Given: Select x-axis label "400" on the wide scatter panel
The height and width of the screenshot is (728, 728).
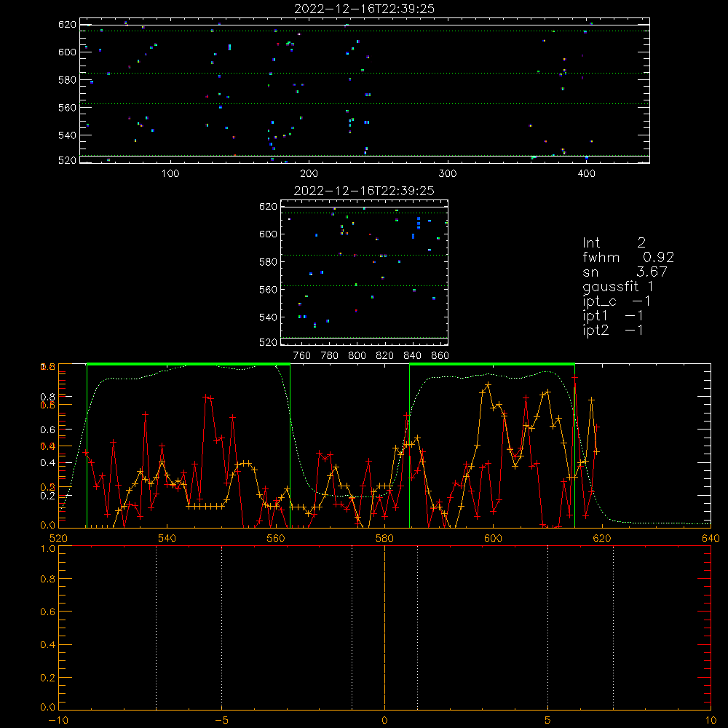Looking at the screenshot, I should pos(586,174).
